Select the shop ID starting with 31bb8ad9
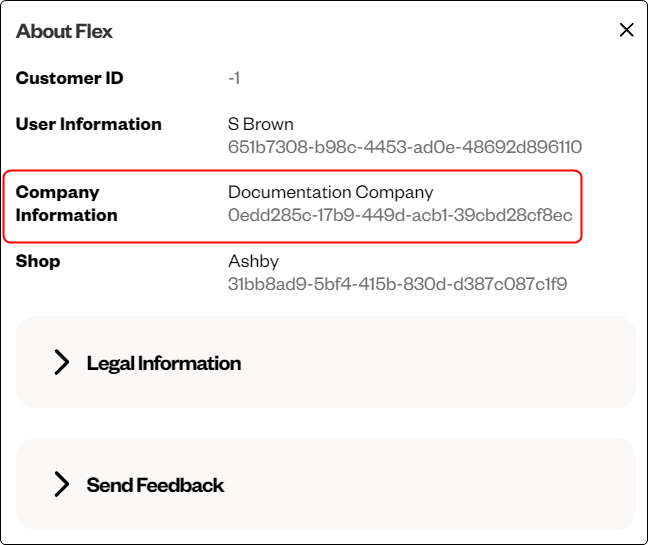The width and height of the screenshot is (648, 545). (397, 284)
